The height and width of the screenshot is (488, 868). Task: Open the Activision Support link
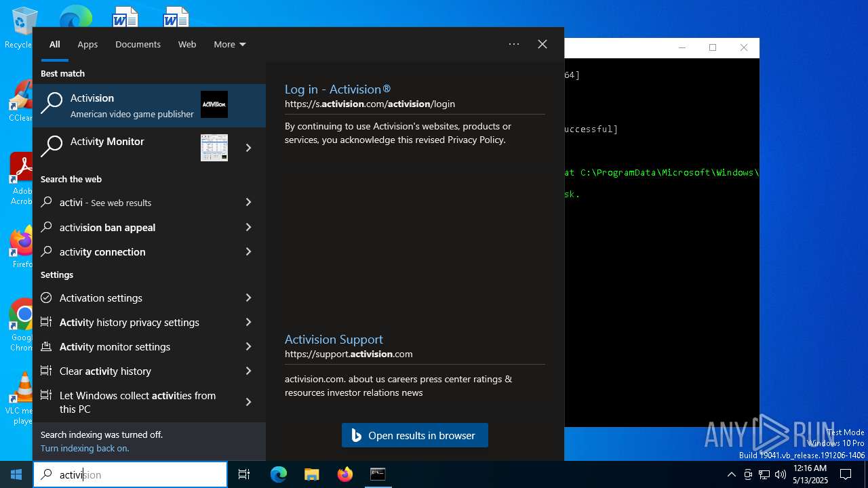click(x=334, y=339)
